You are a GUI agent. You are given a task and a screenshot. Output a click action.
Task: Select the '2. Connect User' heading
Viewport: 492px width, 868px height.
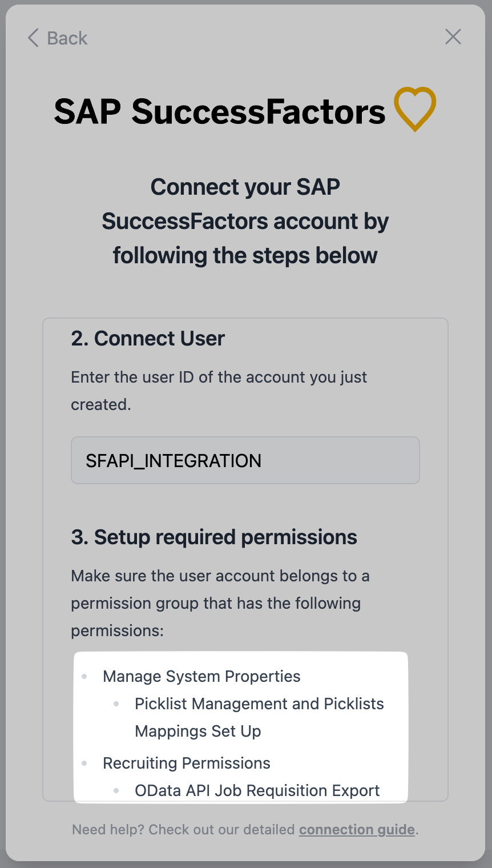pyautogui.click(x=148, y=338)
